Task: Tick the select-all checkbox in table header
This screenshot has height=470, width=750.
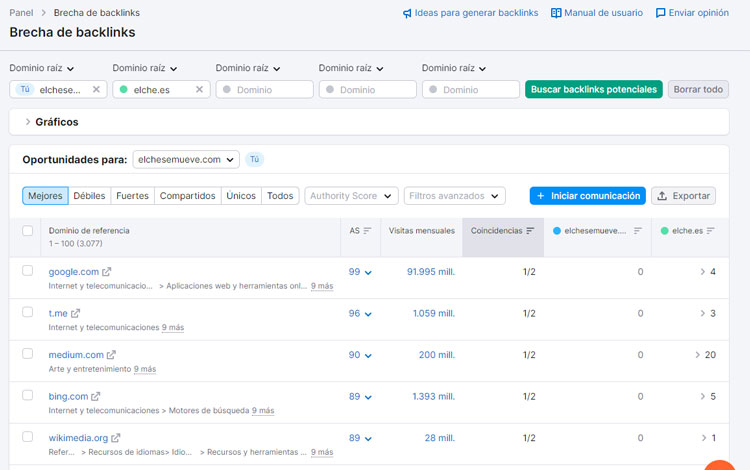Action: click(x=28, y=230)
